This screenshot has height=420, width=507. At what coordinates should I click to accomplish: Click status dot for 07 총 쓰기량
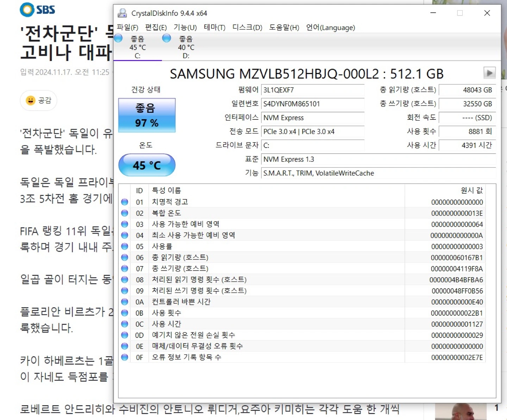(x=125, y=268)
